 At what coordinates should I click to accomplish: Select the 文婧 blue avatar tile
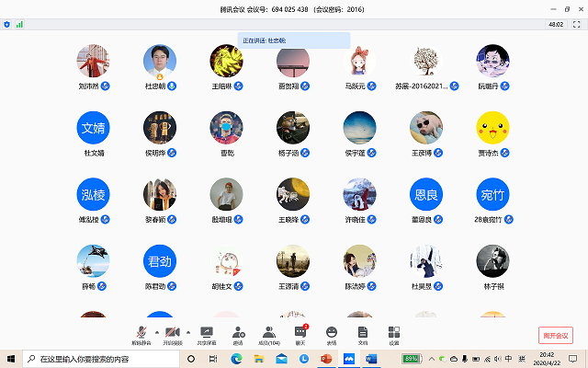(94, 128)
